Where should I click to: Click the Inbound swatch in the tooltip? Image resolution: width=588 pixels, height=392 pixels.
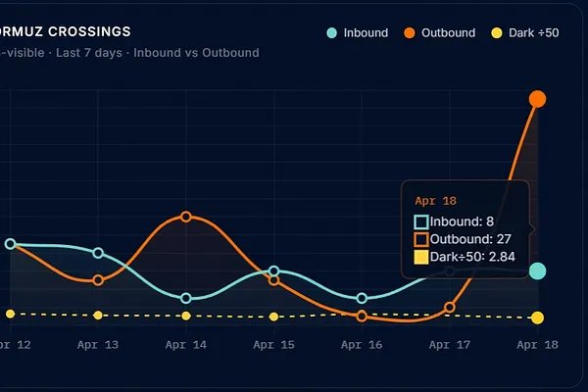[x=421, y=222]
